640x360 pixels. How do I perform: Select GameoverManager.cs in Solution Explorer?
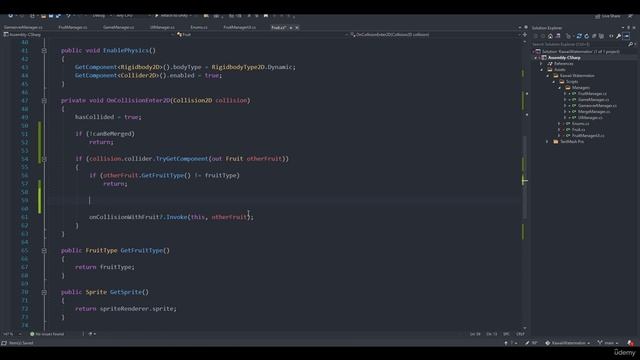click(x=597, y=106)
